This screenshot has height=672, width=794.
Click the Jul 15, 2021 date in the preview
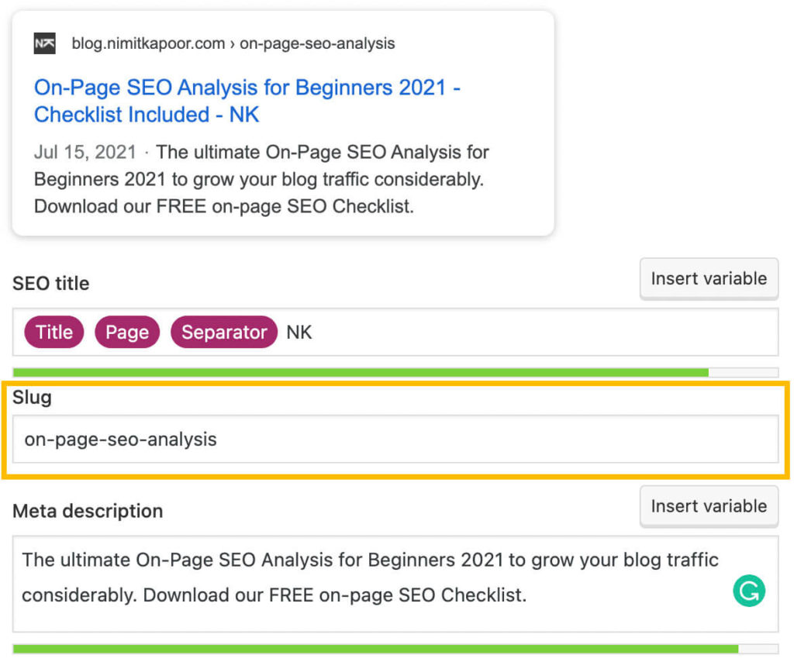pyautogui.click(x=85, y=153)
